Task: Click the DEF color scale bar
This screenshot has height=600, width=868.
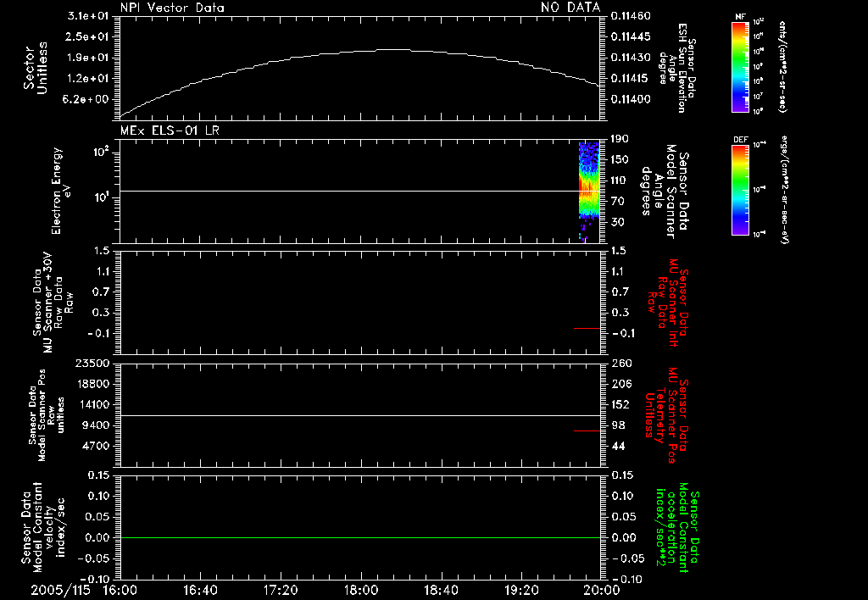Action: 741,189
